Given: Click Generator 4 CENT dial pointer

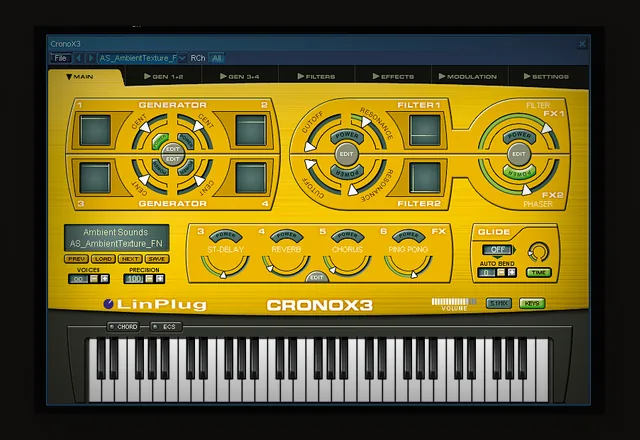Looking at the screenshot, I should [199, 180].
